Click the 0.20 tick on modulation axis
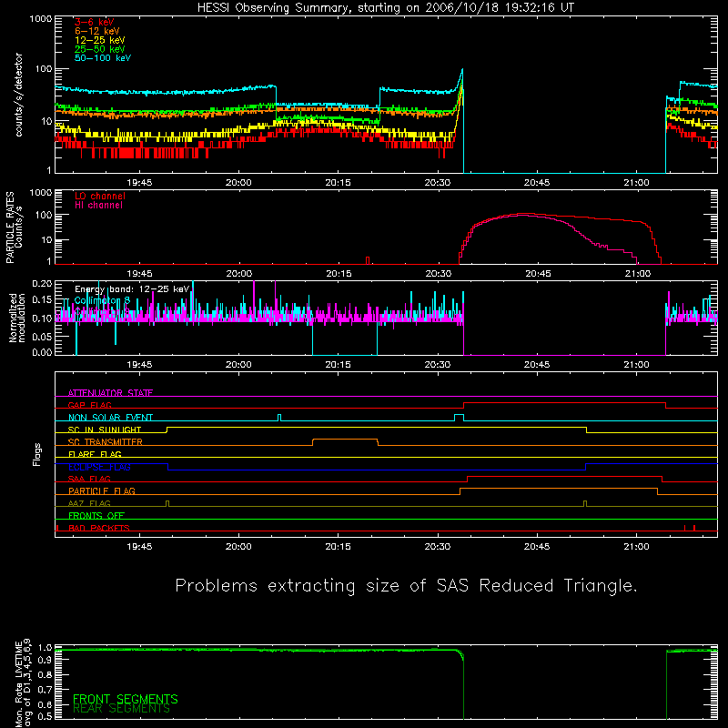This screenshot has width=728, height=728. coord(42,284)
